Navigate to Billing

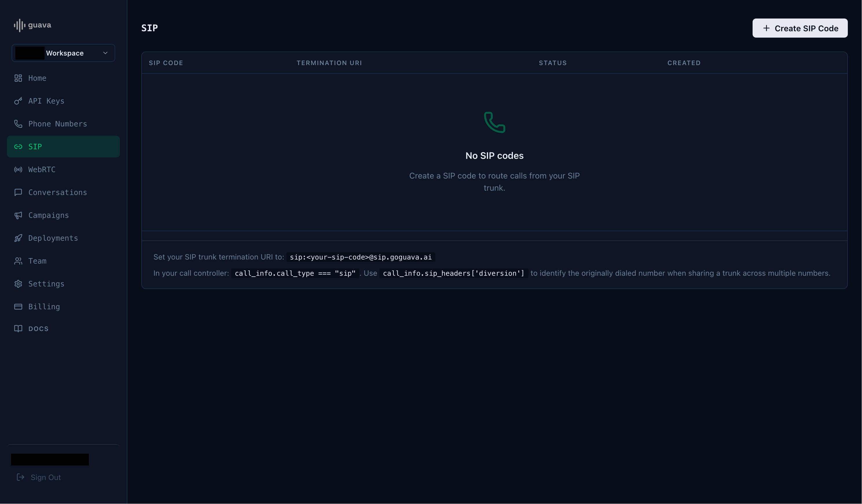coord(63,307)
